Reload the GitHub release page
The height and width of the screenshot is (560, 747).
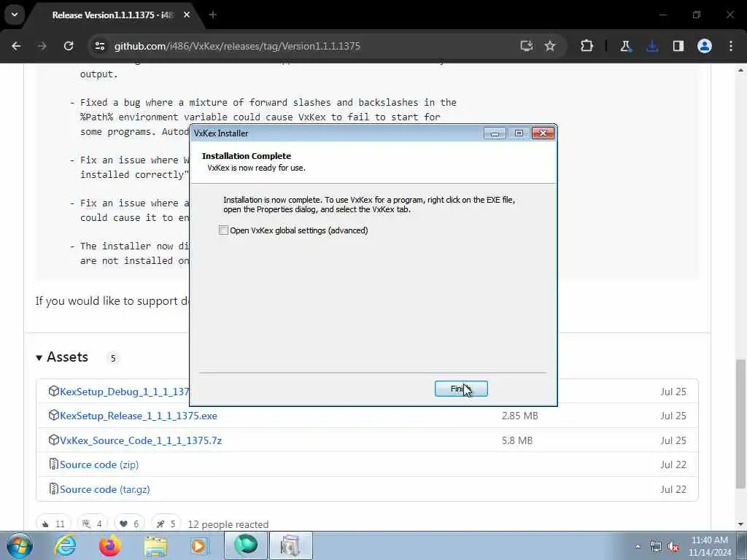(69, 46)
